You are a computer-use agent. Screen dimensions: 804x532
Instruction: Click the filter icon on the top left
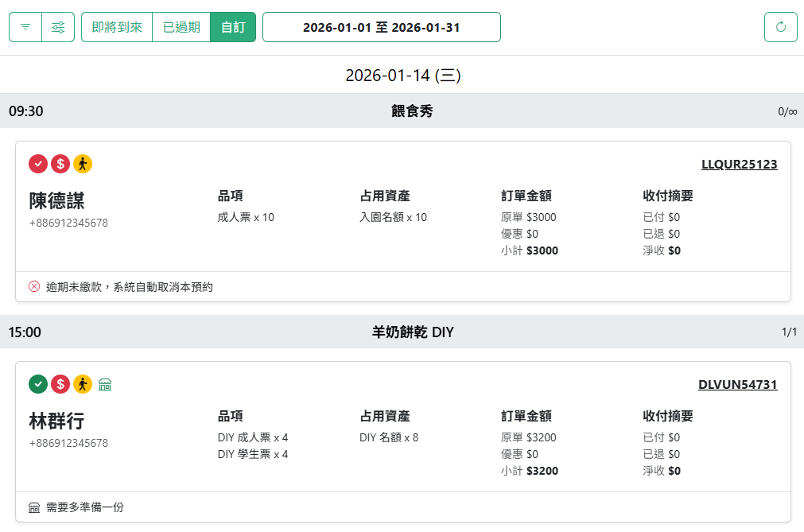25,26
